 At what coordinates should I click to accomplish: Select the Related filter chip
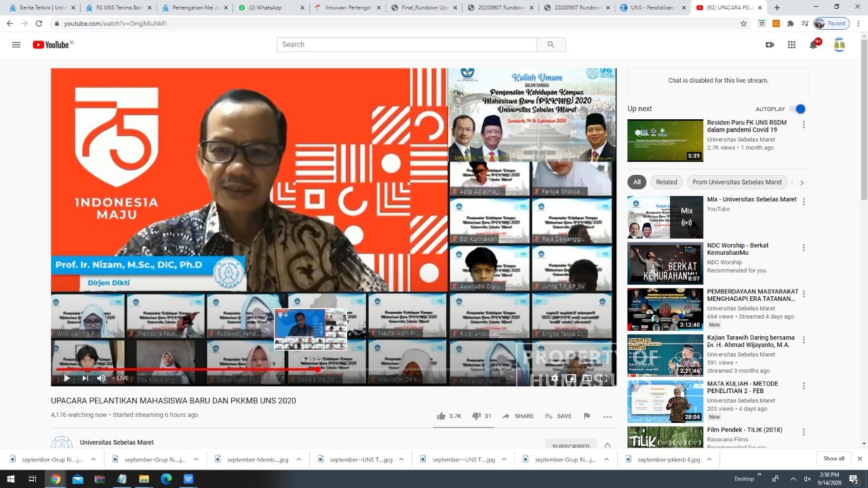click(667, 182)
